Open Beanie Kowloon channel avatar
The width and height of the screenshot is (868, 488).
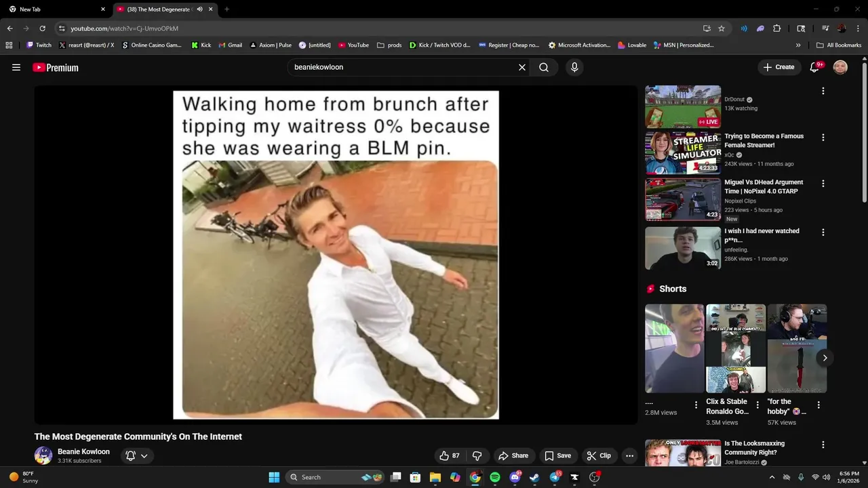43,455
